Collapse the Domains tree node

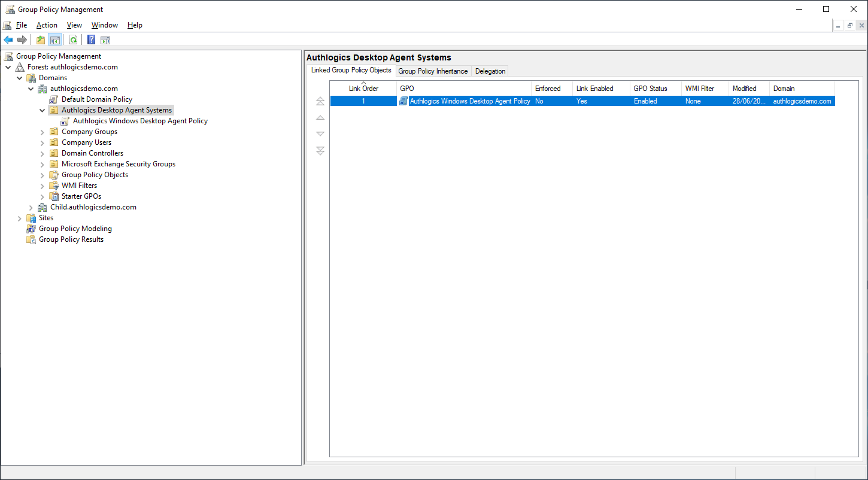click(20, 78)
